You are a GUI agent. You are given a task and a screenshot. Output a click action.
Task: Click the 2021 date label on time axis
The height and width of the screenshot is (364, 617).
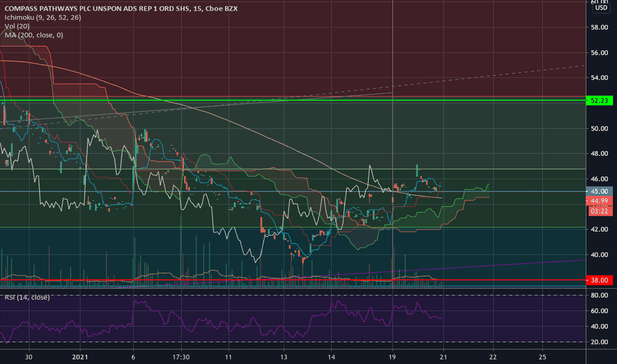pos(80,357)
